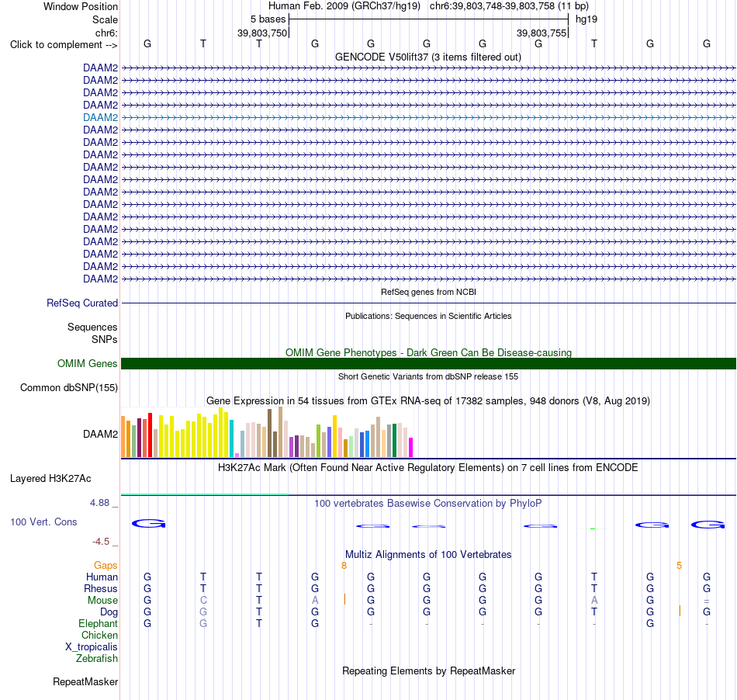Click the hg19 label beside the scale bar
Image resolution: width=737 pixels, height=700 pixels.
click(586, 19)
